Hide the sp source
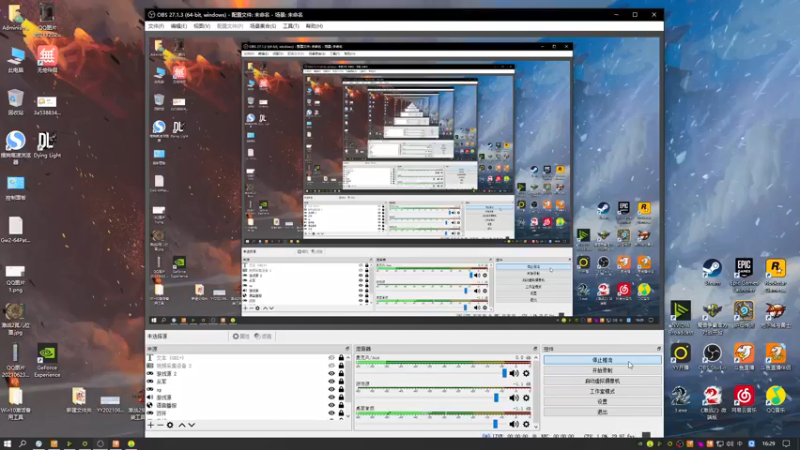 tap(332, 389)
